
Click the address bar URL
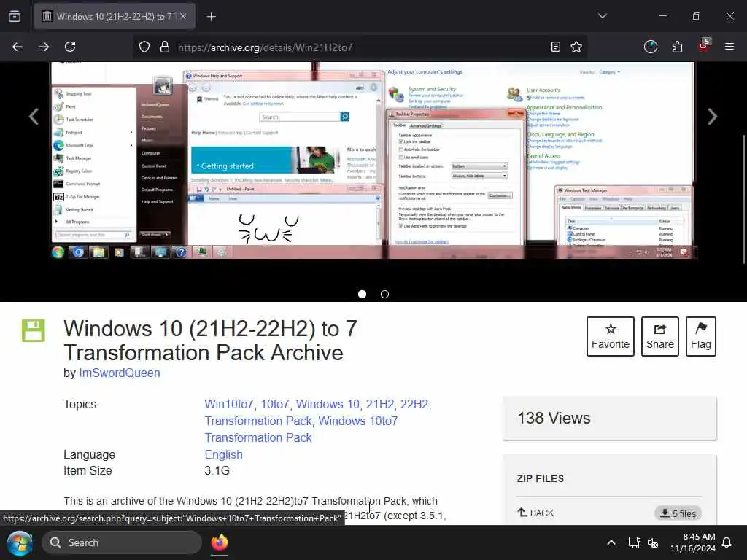265,47
